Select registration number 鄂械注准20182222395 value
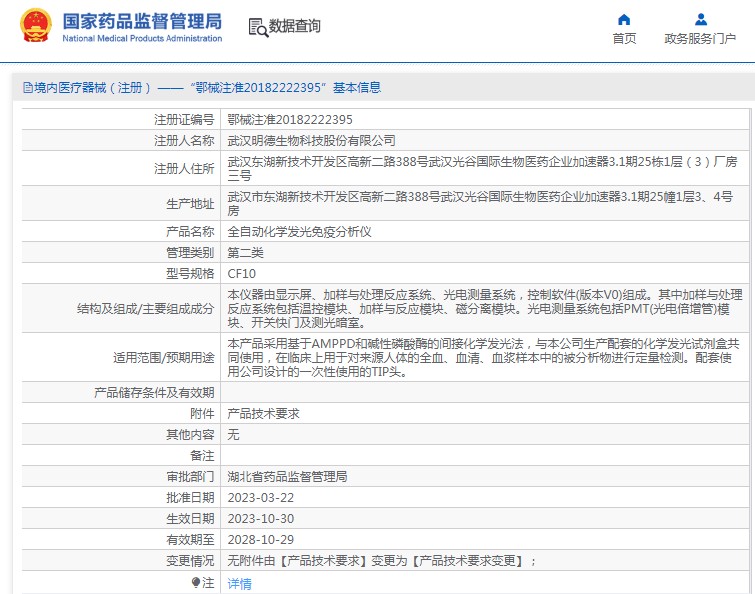 [x=290, y=119]
